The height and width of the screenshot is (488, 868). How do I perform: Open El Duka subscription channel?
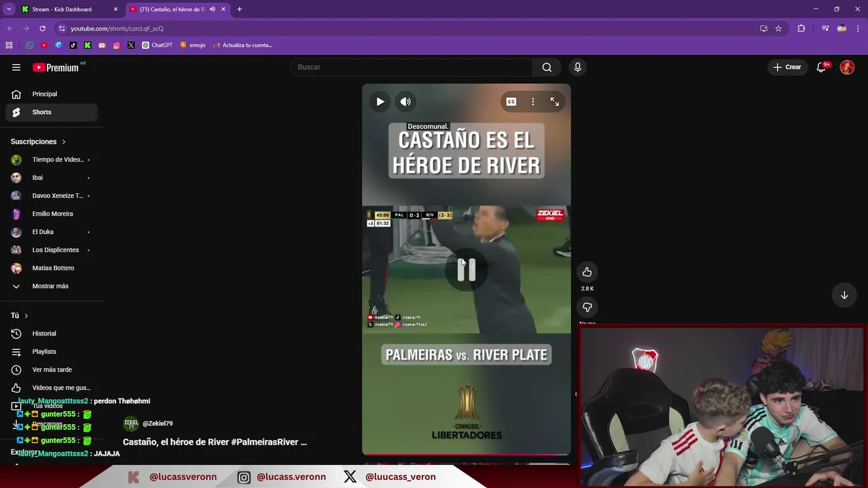(52, 232)
